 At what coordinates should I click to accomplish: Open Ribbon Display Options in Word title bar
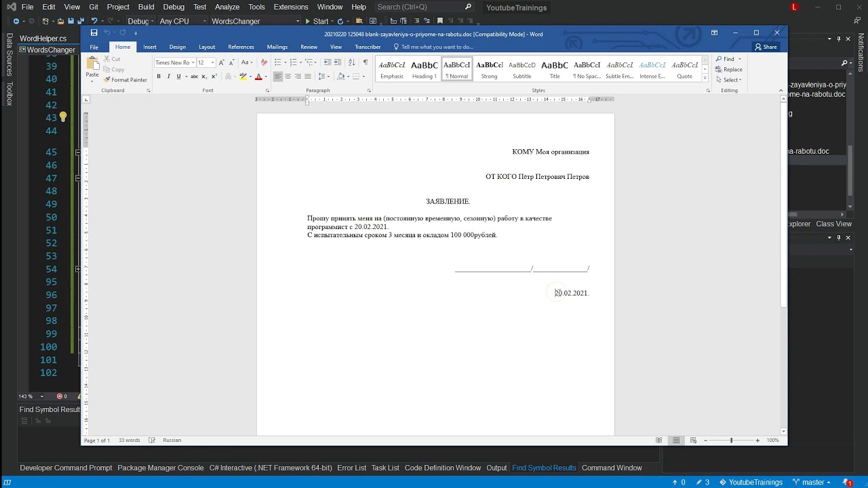pyautogui.click(x=714, y=33)
